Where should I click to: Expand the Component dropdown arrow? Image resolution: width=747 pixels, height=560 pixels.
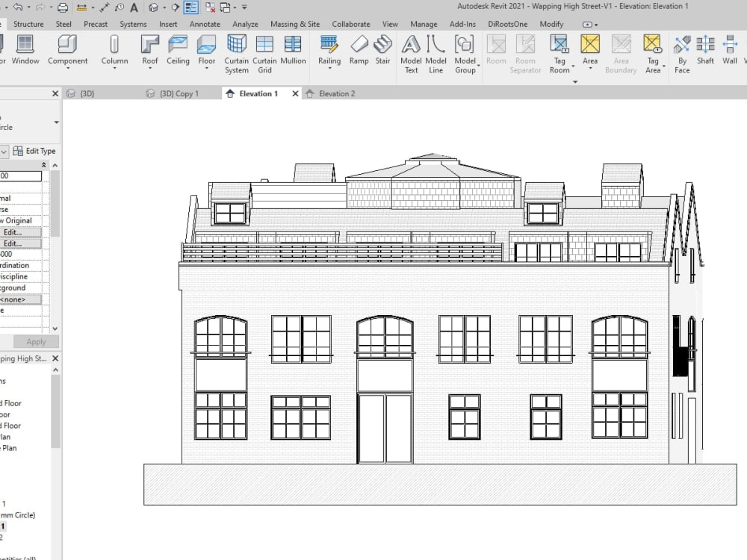(x=68, y=69)
